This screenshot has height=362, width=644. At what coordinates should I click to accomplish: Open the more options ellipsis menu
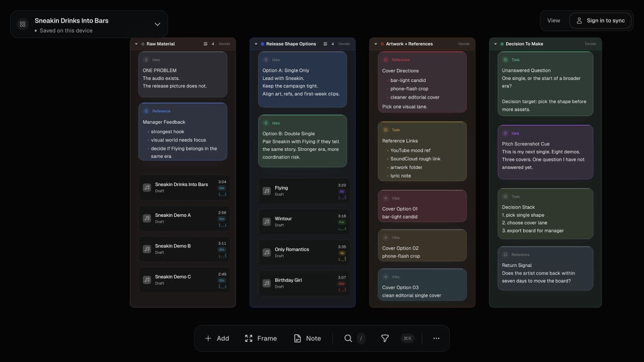(436, 338)
